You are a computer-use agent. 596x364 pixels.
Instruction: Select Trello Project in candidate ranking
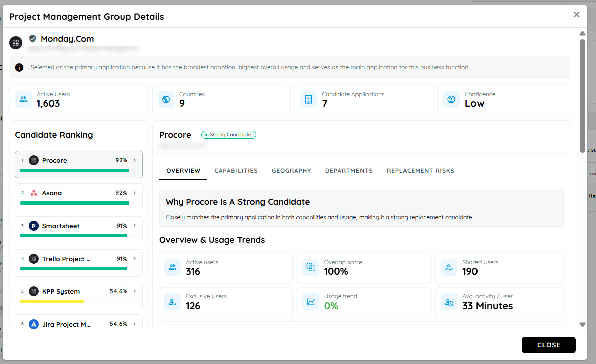pos(79,263)
